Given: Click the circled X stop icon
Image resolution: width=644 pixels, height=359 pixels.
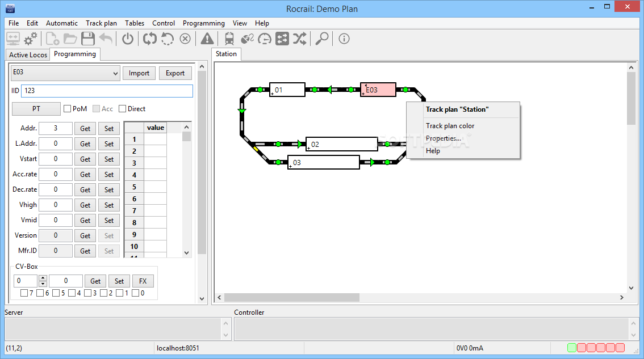Looking at the screenshot, I should tap(185, 39).
